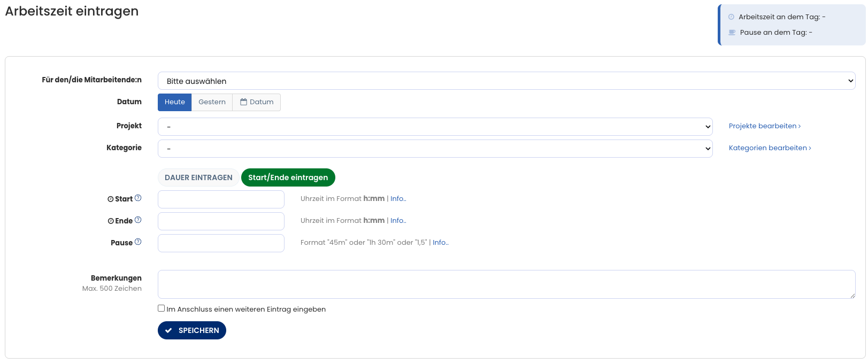Screen dimensions: 868x364
Task: Focus the Start time input field
Action: pyautogui.click(x=221, y=199)
